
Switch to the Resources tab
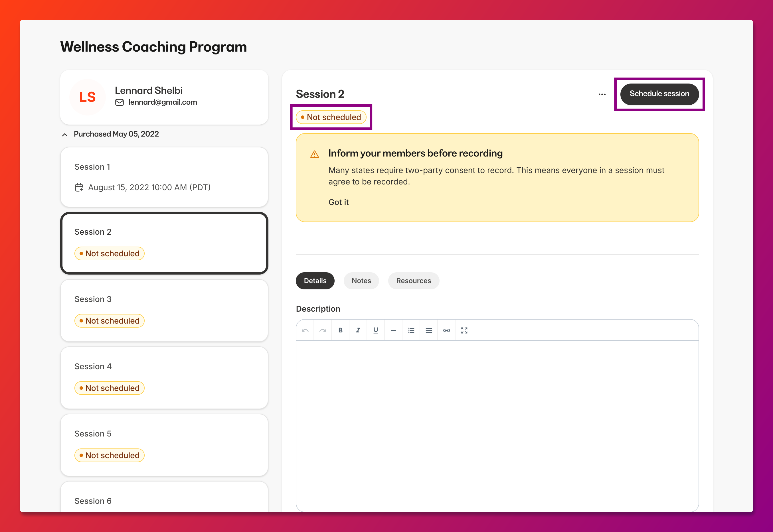(x=414, y=281)
